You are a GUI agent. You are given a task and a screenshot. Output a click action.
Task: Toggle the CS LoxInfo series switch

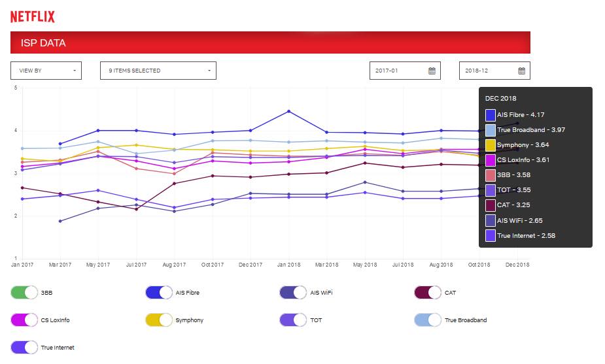(24, 320)
